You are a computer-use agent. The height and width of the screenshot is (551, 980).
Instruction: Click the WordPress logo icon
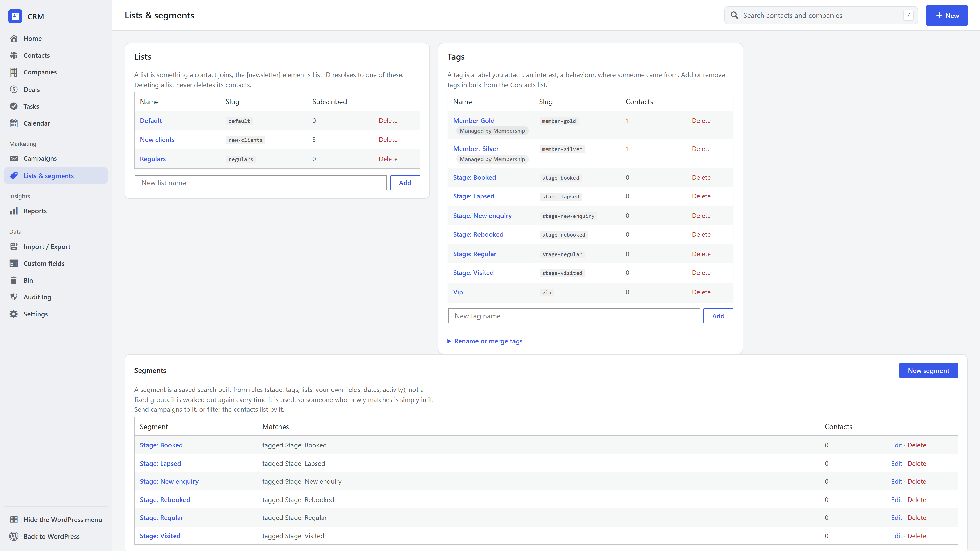tap(14, 536)
